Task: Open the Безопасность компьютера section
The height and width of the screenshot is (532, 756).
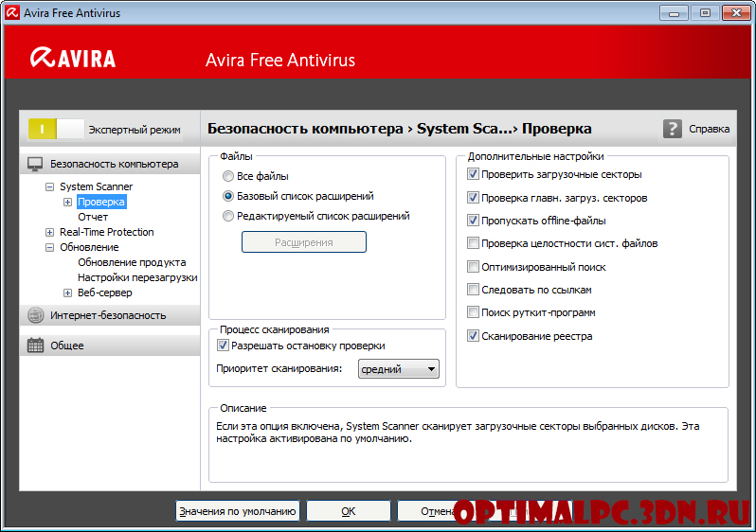Action: coord(110,164)
